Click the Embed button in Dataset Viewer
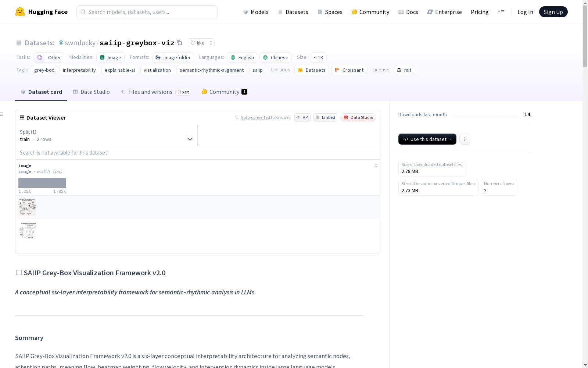The image size is (588, 368). [325, 117]
